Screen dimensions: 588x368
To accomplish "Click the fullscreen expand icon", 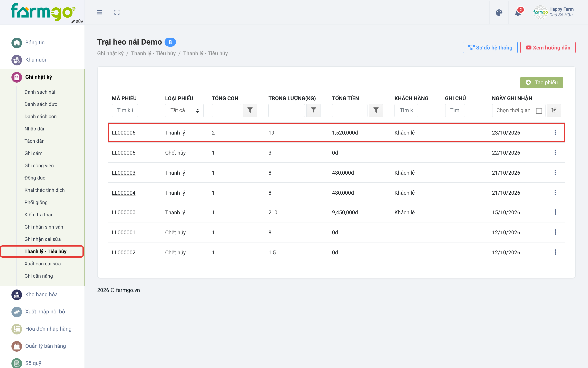I will point(117,12).
